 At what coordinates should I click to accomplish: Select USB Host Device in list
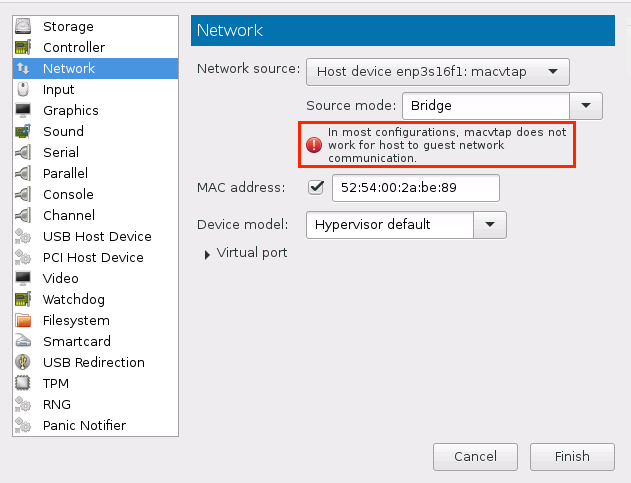(97, 237)
